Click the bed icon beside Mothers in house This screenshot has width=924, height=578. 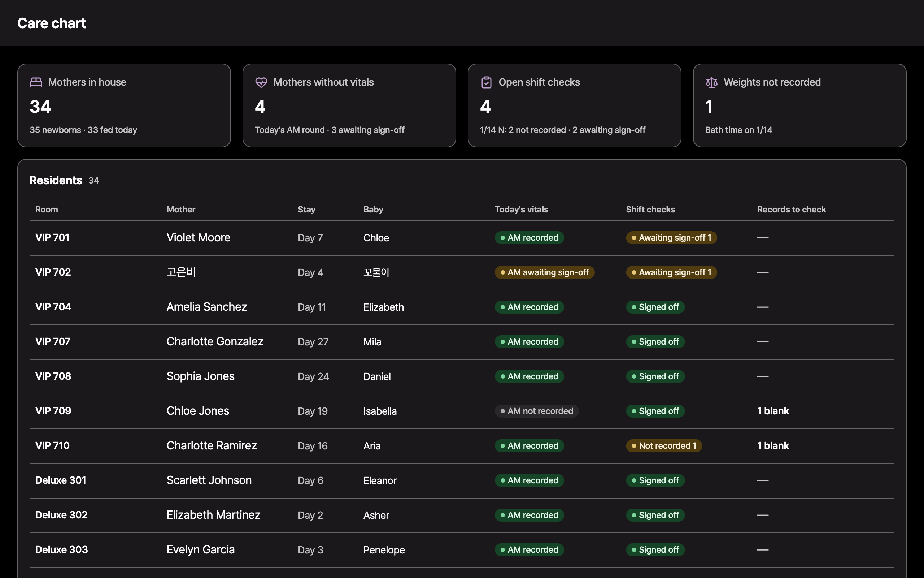(36, 82)
